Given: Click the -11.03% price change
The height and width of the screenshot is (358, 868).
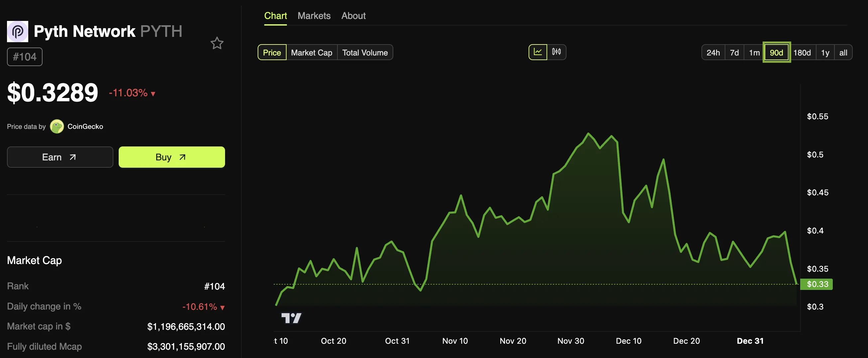Looking at the screenshot, I should pos(132,93).
